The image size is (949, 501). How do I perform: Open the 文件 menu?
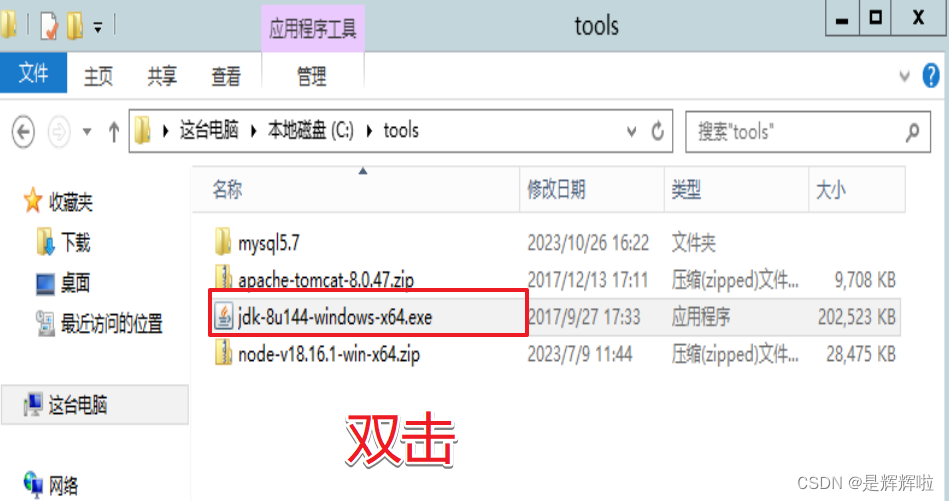click(x=33, y=73)
